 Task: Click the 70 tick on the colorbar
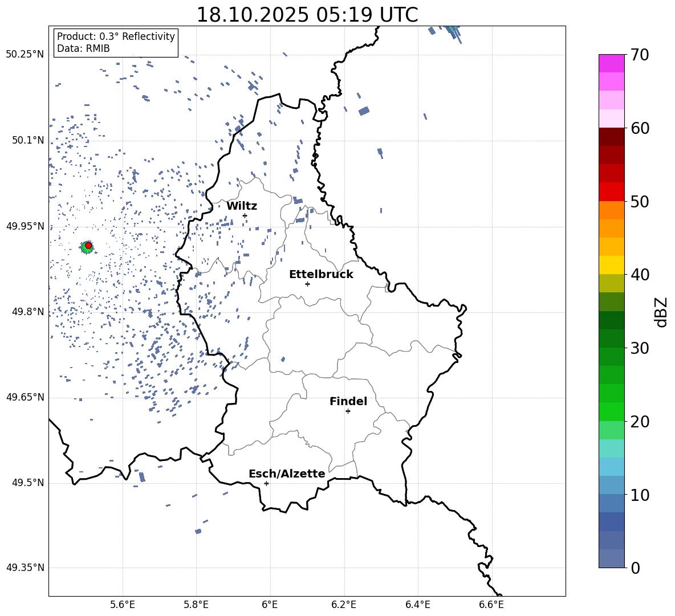(x=640, y=55)
